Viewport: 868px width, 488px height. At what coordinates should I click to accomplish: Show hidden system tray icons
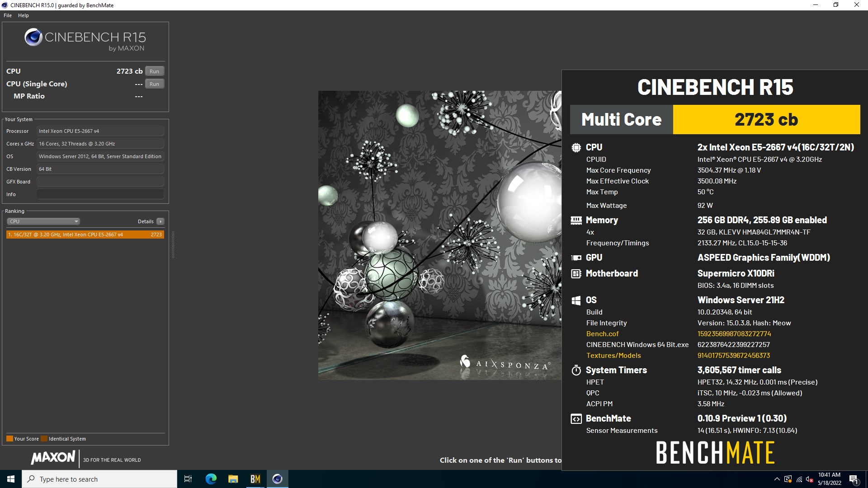(x=777, y=479)
